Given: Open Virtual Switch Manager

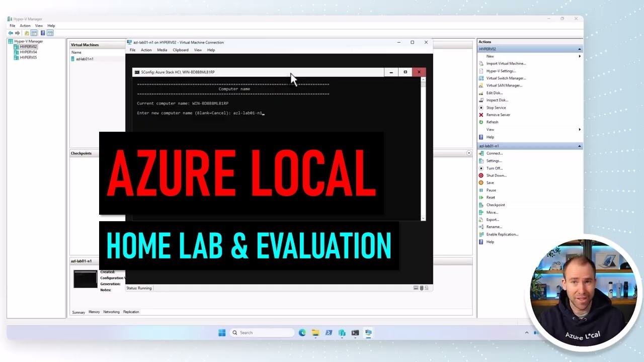Looking at the screenshot, I should (506, 78).
